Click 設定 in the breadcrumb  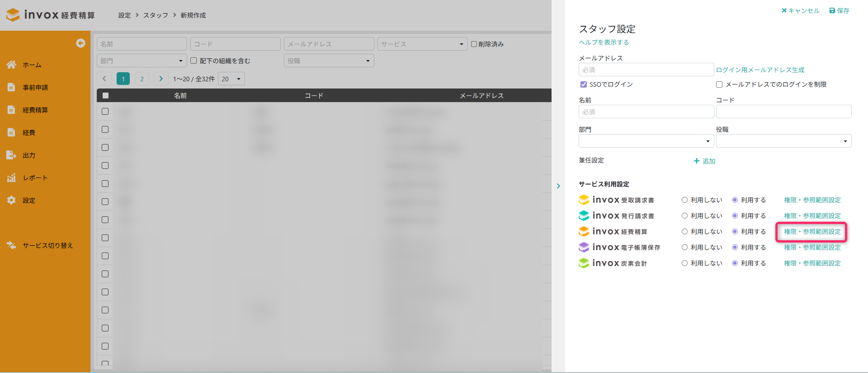tap(124, 15)
